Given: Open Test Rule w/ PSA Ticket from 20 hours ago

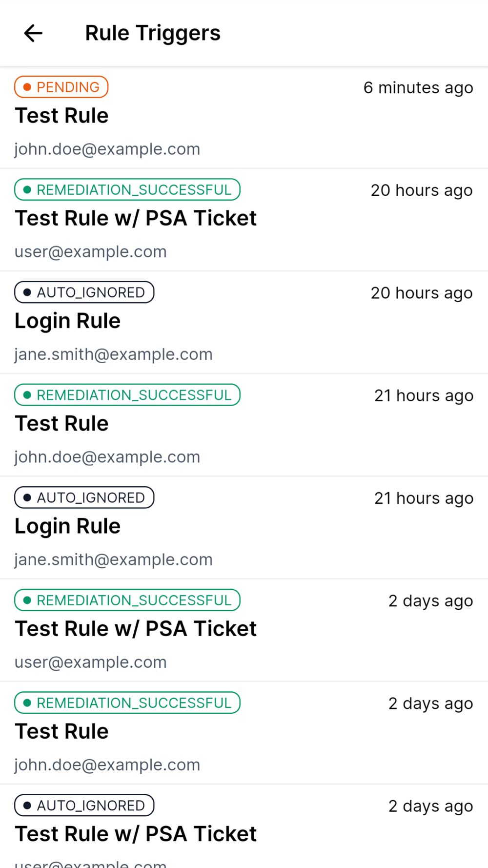Looking at the screenshot, I should click(244, 220).
